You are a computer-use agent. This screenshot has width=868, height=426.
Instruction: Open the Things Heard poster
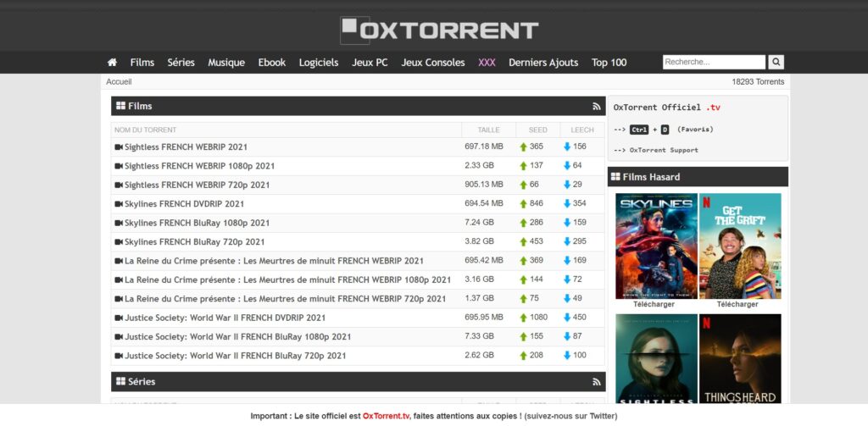[x=740, y=359]
